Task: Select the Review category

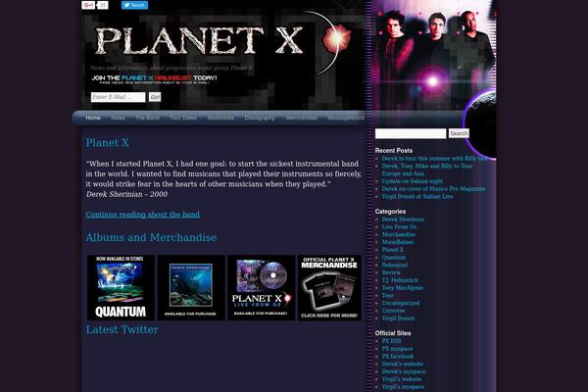Action: 391,272
